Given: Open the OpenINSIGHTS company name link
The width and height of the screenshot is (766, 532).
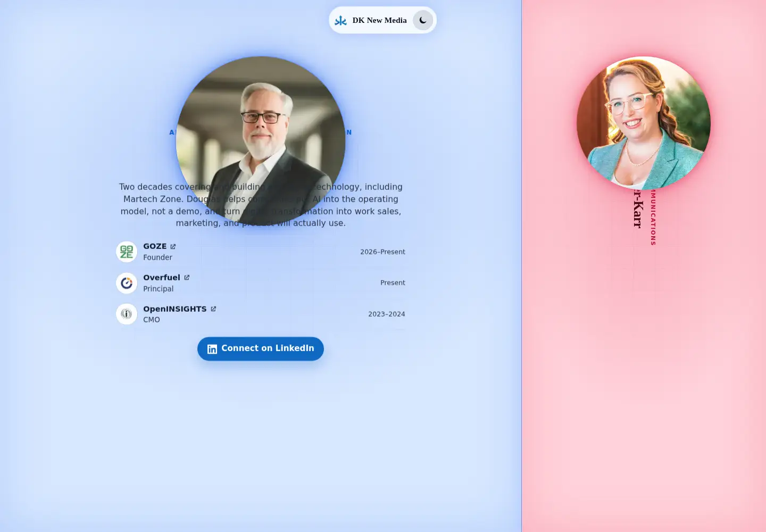Looking at the screenshot, I should coord(175,309).
